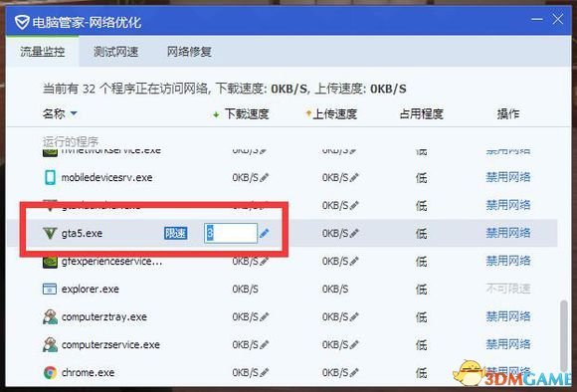Viewport: 577px width, 392px height.
Task: Click 禁用网络 for computerzservice.exe
Action: pos(507,344)
